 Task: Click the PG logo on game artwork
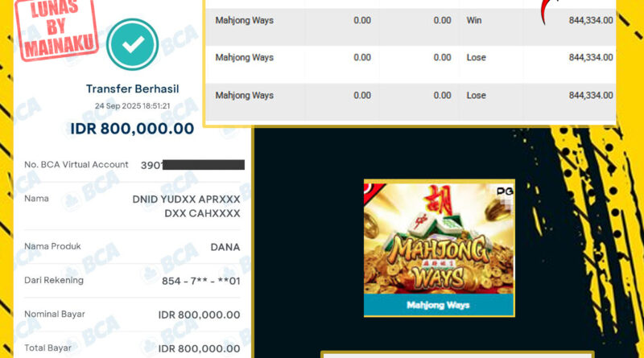505,191
